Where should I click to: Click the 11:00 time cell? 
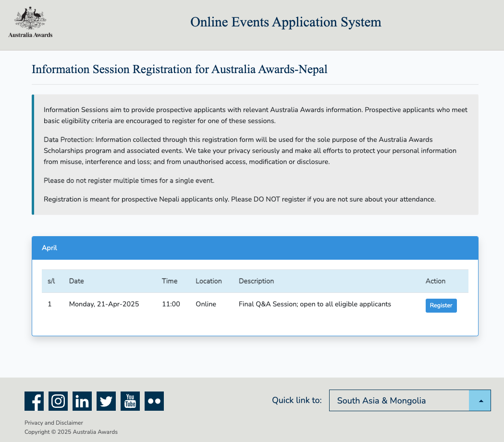171,304
